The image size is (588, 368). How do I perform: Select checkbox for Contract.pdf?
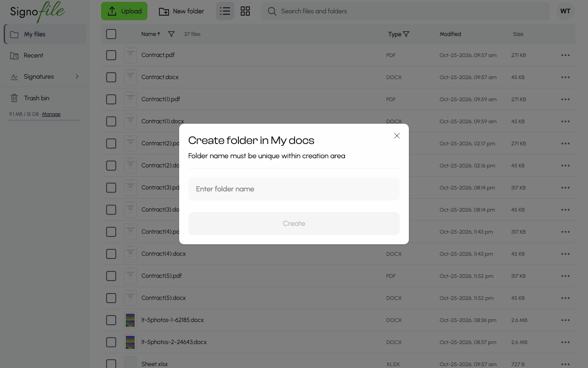[x=111, y=55]
